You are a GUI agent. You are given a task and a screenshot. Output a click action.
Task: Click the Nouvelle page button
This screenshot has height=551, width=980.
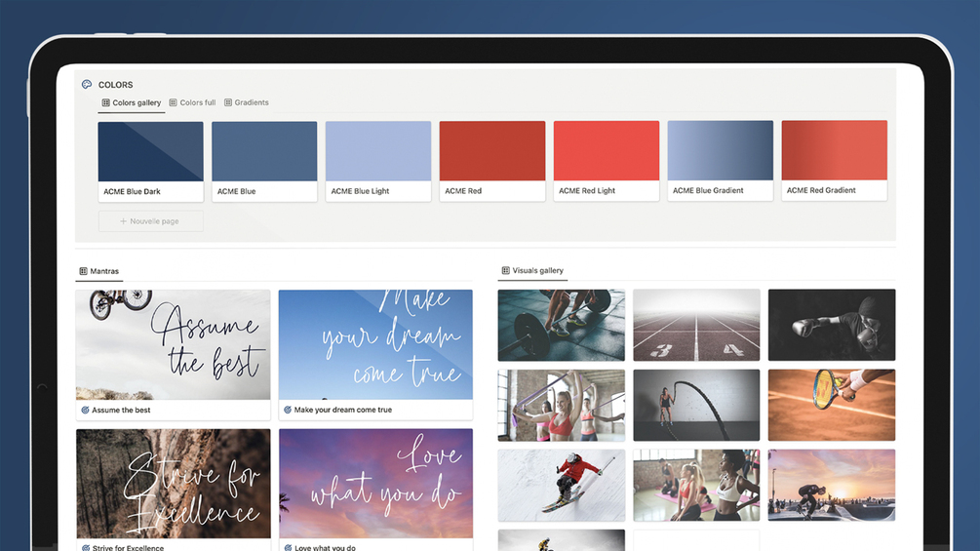click(x=150, y=221)
